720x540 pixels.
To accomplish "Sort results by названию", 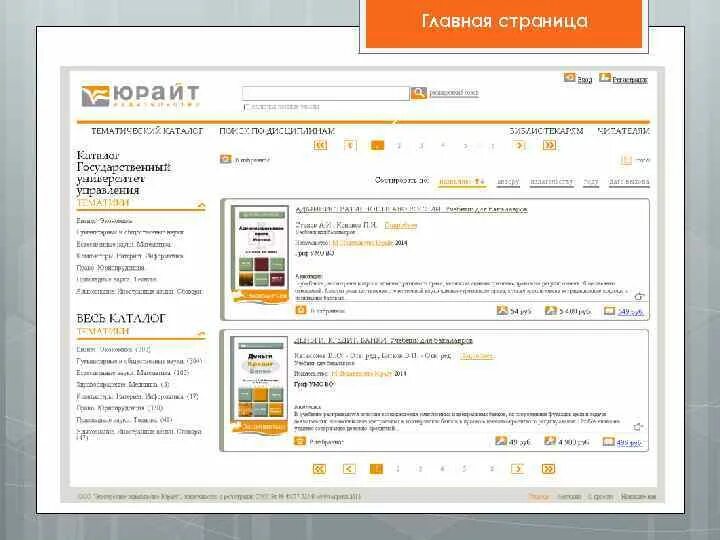I will click(x=461, y=182).
